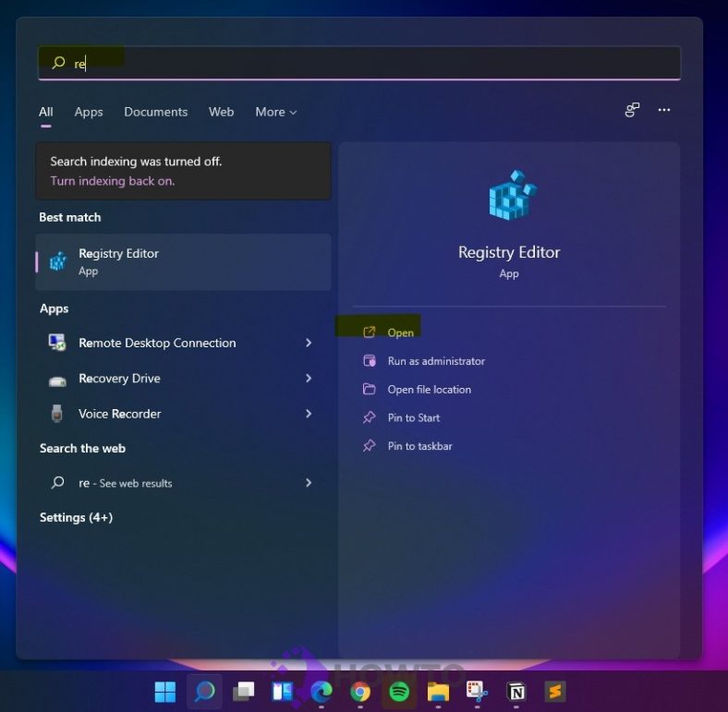Expand Recovery Drive chevron arrow
This screenshot has width=728, height=712.
point(309,378)
